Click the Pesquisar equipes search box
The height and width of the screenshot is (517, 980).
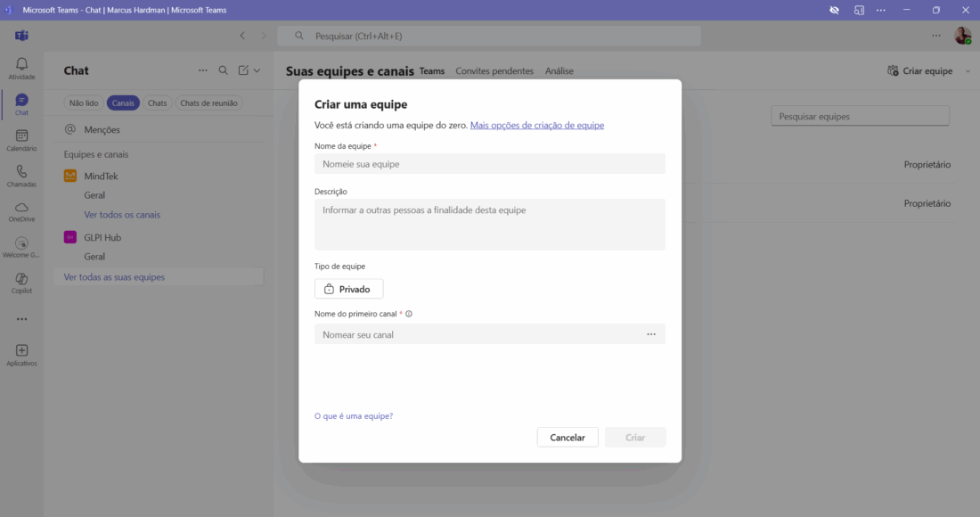pyautogui.click(x=860, y=116)
